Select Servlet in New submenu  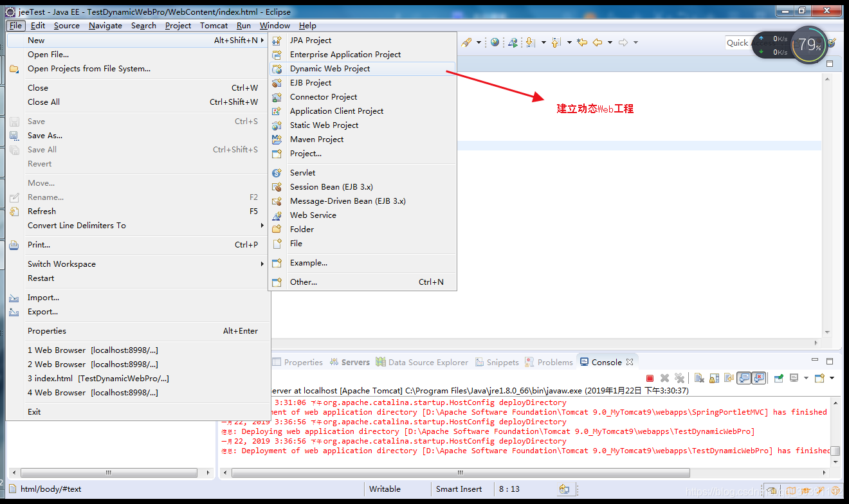pyautogui.click(x=363, y=173)
